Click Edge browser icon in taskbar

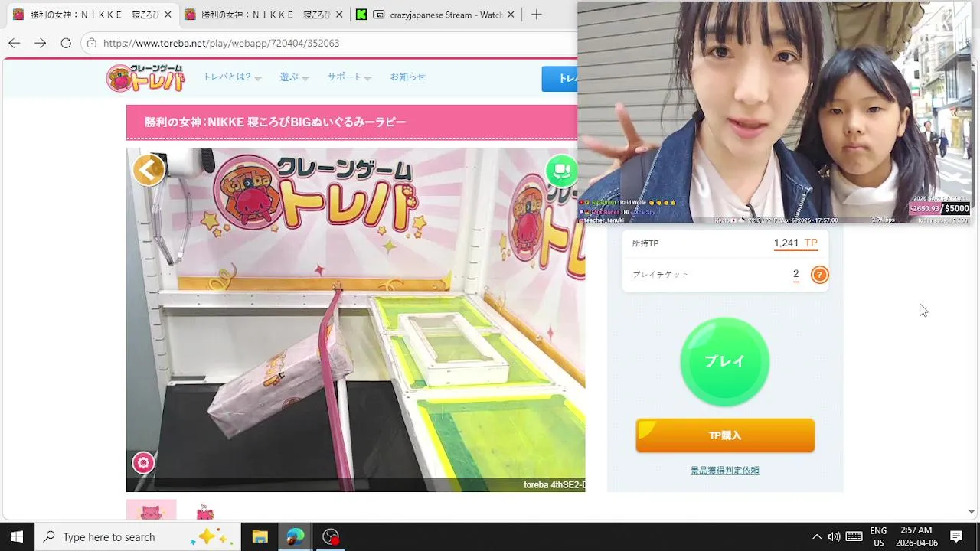click(x=295, y=536)
